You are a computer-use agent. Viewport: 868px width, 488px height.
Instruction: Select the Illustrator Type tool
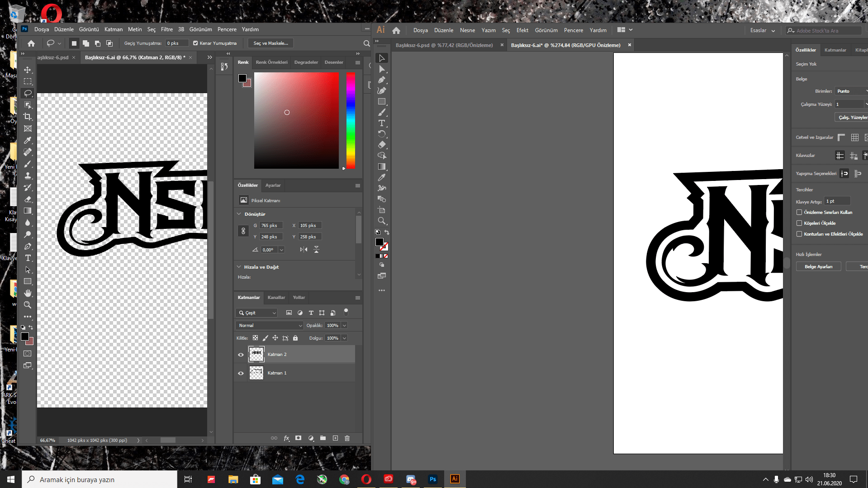coord(382,123)
